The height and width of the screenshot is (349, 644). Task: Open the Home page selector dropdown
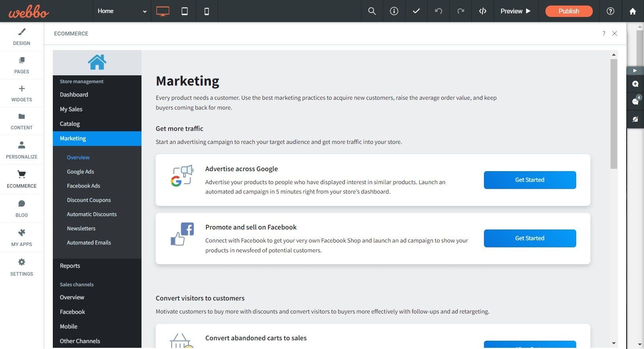122,11
